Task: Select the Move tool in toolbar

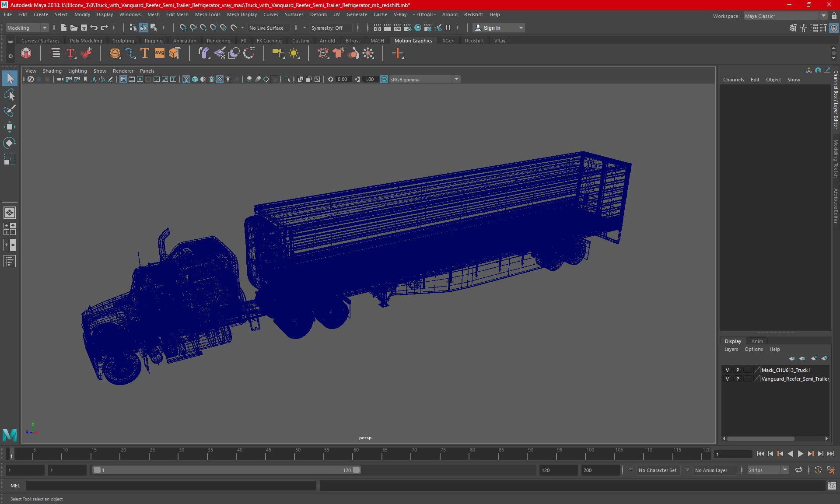Action: tap(9, 126)
